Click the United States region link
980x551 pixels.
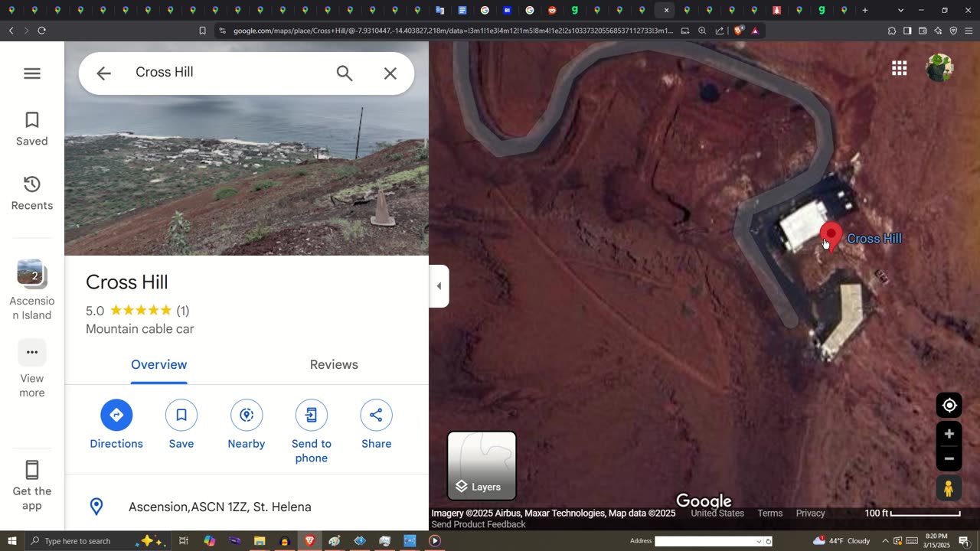click(717, 514)
